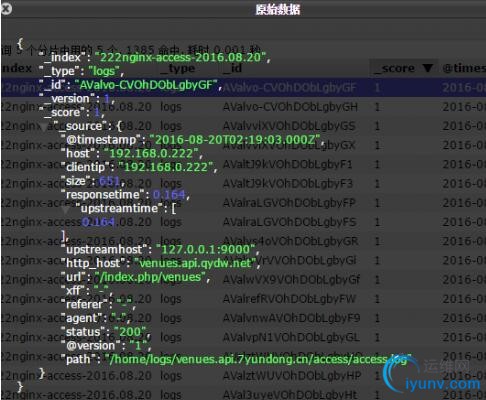Click the _id column header

click(232, 69)
